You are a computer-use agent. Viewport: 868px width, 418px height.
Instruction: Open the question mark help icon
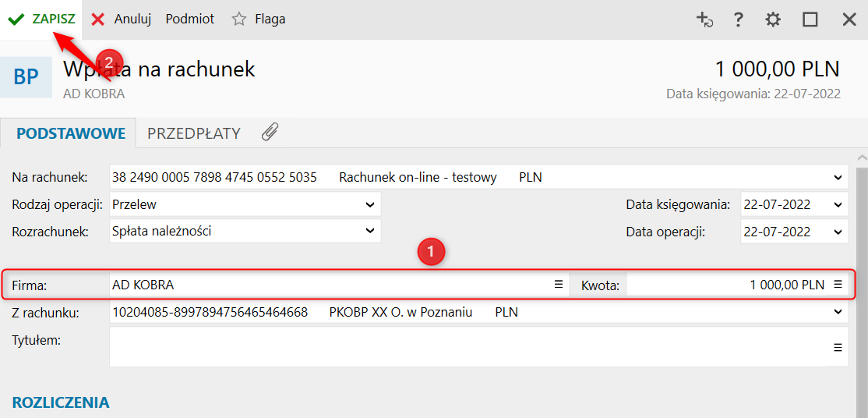point(738,19)
